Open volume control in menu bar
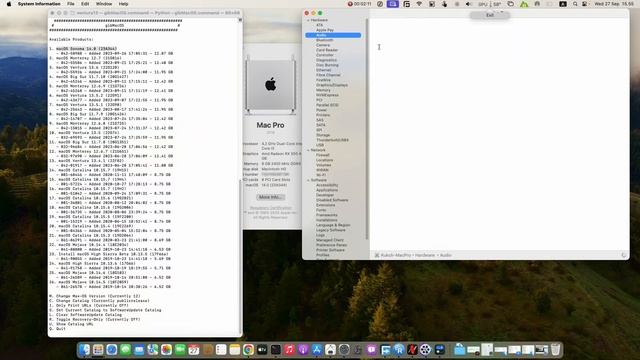Viewport: 640px width, 360px height. 469,4
